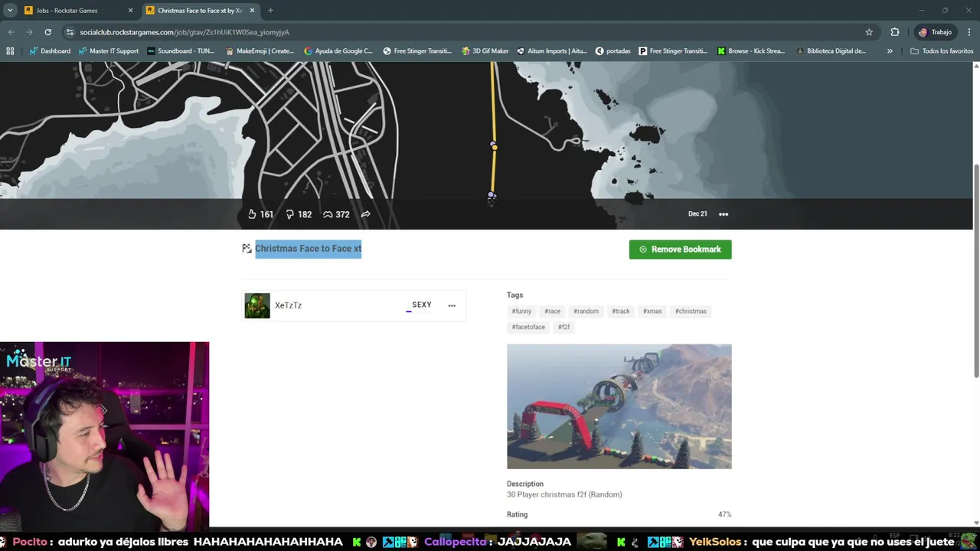Open the MakeEmoji bookmark
This screenshot has height=551, width=980.
click(x=260, y=51)
